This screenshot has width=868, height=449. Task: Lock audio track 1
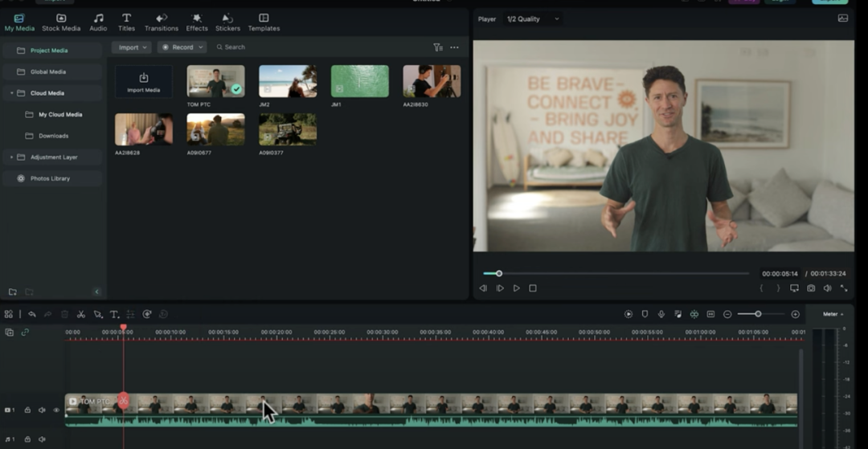point(27,439)
